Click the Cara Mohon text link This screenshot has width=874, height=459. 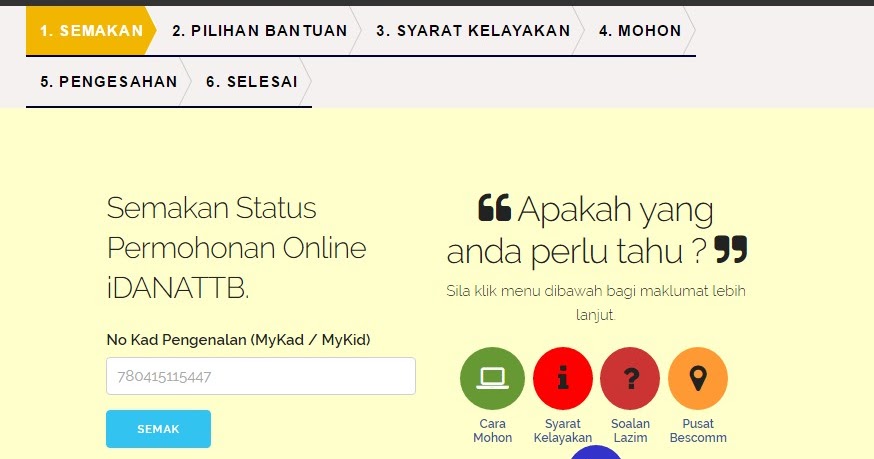492,431
